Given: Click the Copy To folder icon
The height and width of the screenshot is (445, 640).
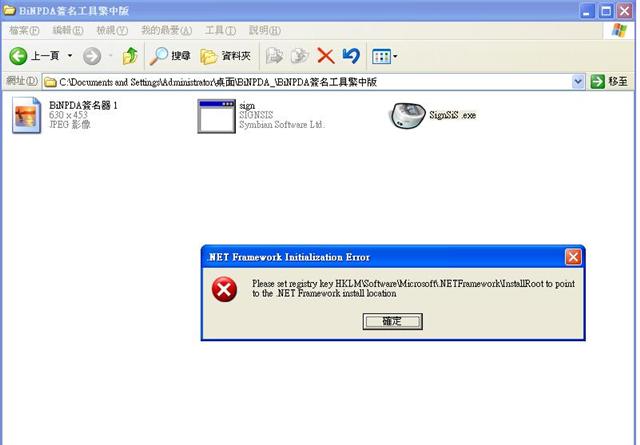Looking at the screenshot, I should (300, 56).
